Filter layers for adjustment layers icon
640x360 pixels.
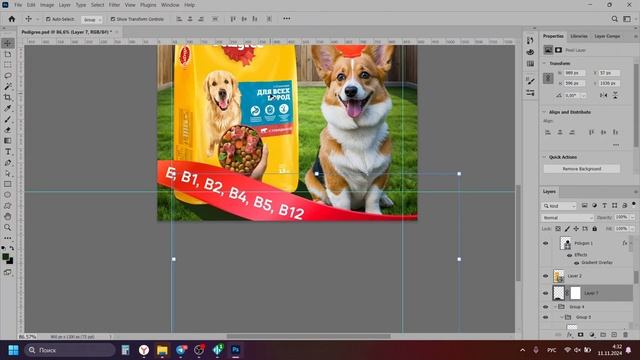594,206
